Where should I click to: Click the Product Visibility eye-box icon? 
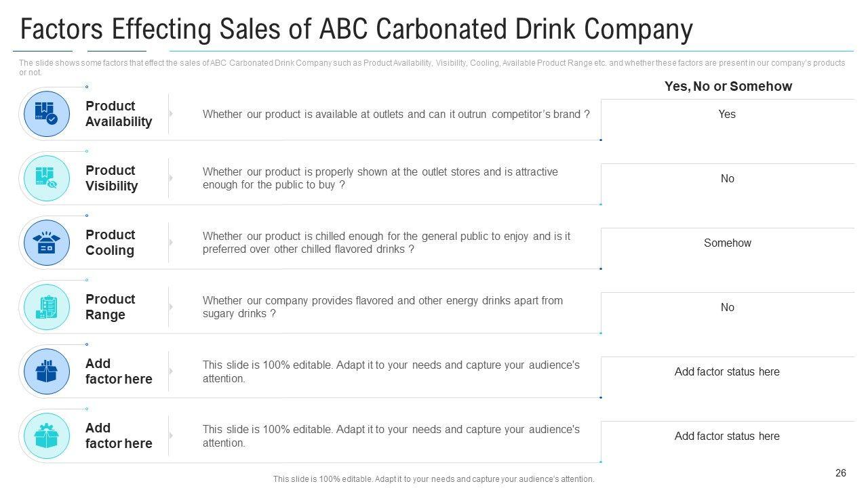point(46,178)
